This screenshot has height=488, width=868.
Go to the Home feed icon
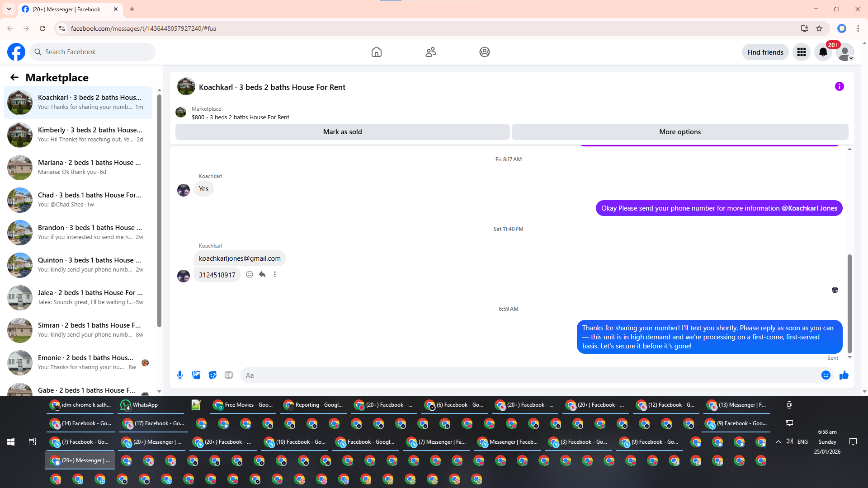point(377,52)
